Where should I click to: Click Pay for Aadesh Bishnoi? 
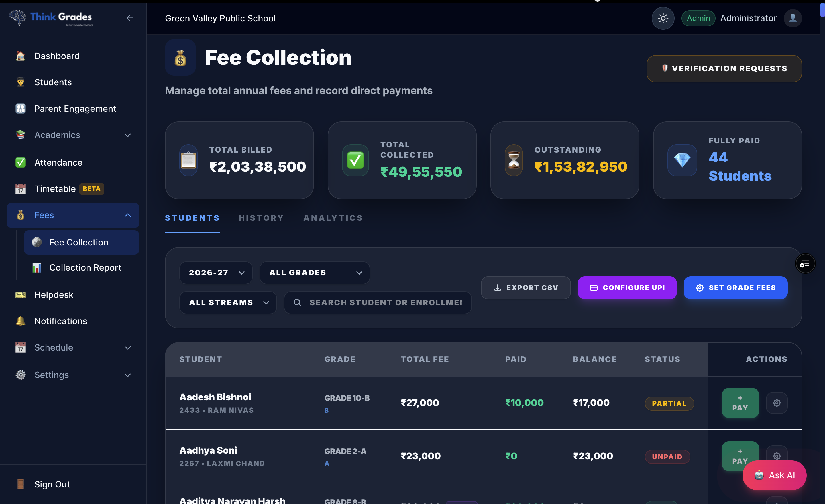point(740,403)
